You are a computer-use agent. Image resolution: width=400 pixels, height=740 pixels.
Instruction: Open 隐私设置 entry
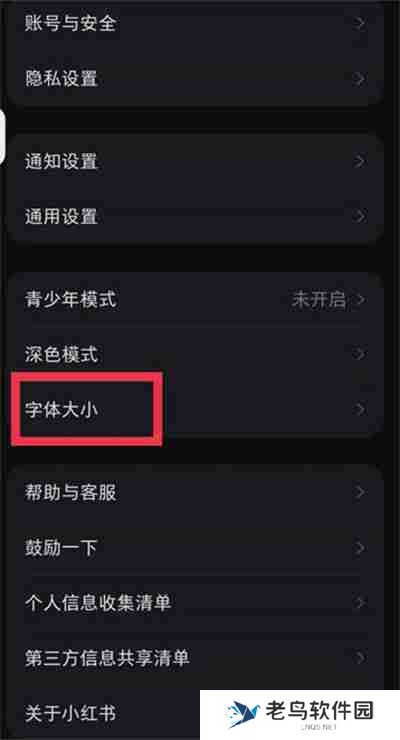point(196,78)
